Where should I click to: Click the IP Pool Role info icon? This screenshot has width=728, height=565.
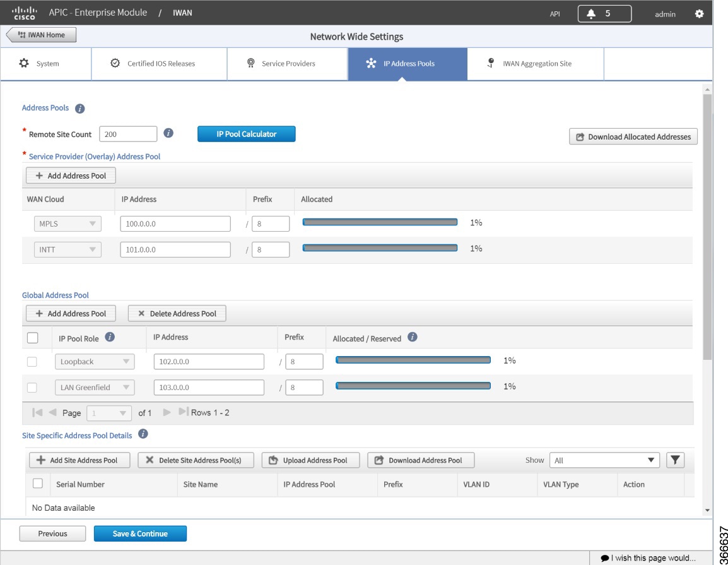110,337
